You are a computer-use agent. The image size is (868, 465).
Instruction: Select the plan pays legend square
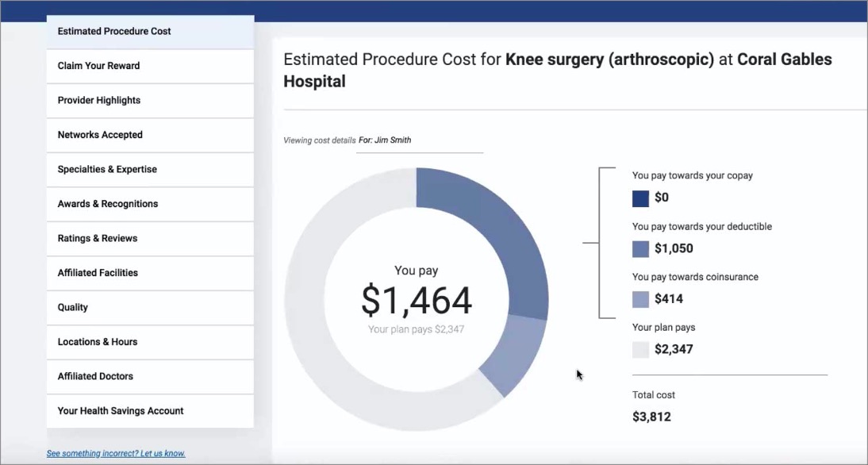click(639, 349)
